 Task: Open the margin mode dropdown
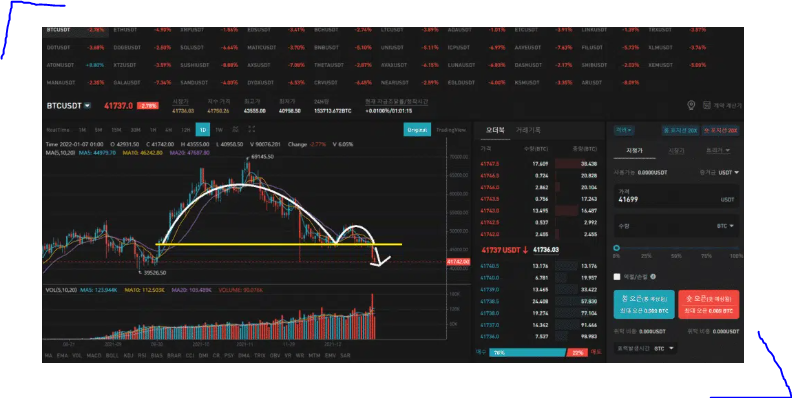(x=624, y=130)
